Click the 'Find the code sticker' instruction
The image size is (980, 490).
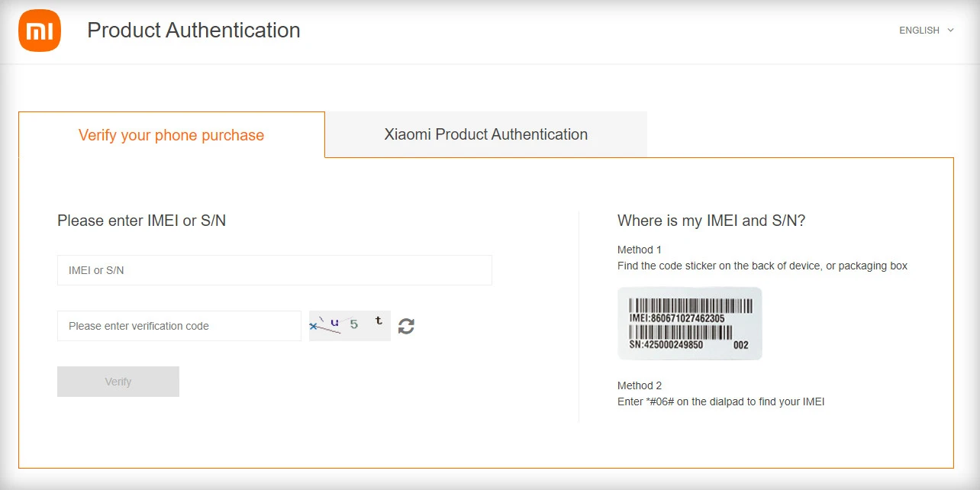click(762, 266)
